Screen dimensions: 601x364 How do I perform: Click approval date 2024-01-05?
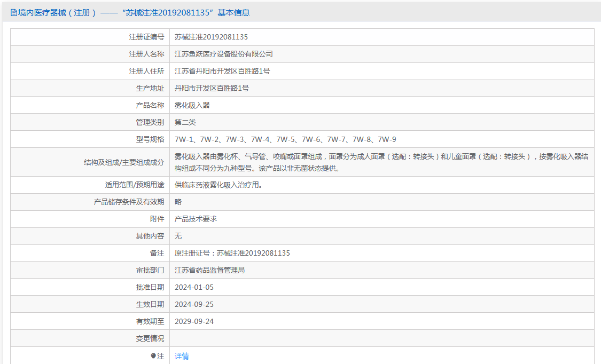(194, 288)
